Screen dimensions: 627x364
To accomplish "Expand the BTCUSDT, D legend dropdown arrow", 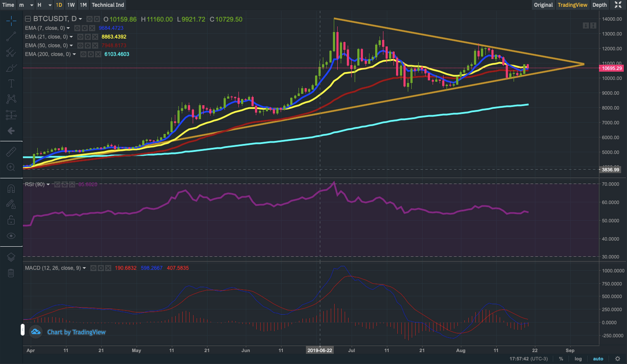I will (x=80, y=19).
